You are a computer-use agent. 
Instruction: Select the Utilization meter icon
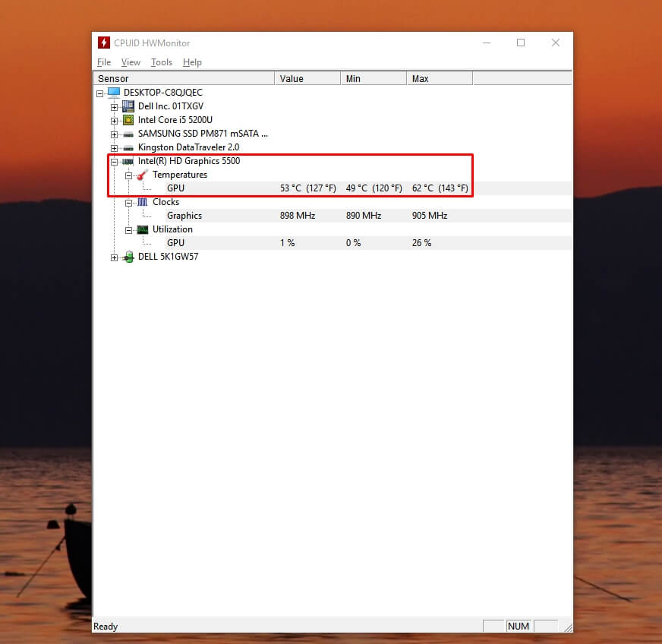tap(141, 229)
